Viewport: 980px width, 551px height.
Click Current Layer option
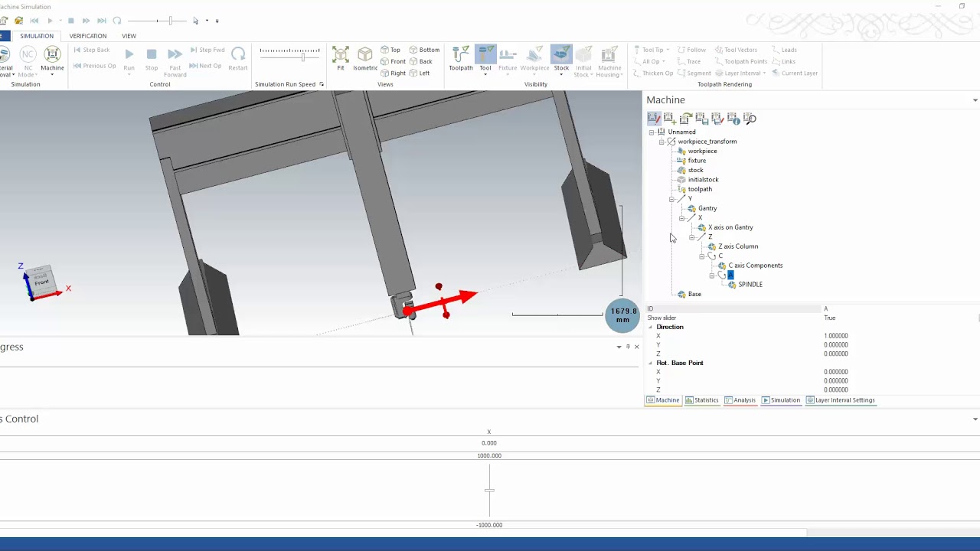click(x=795, y=73)
